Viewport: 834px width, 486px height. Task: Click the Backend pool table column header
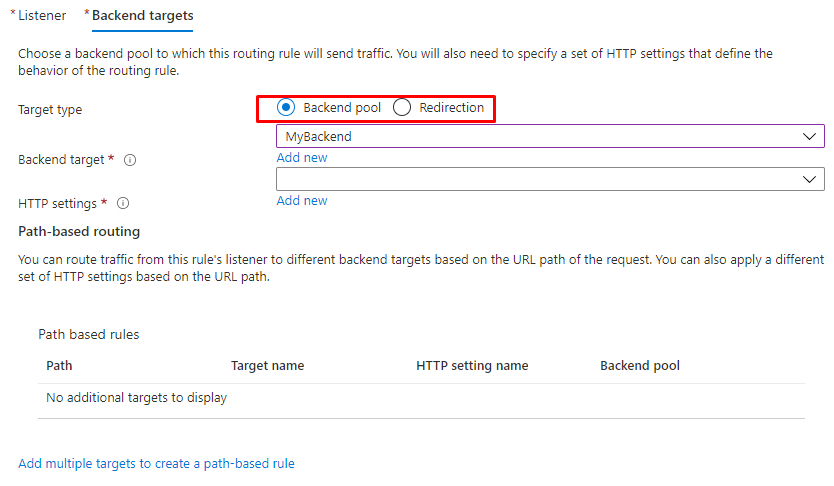coord(640,366)
